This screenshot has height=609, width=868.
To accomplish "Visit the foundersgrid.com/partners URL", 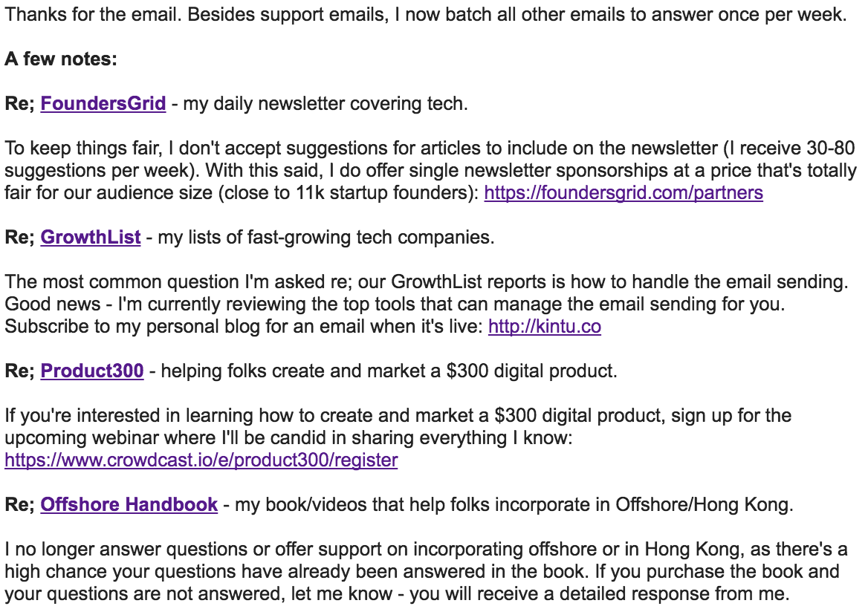I will [624, 192].
